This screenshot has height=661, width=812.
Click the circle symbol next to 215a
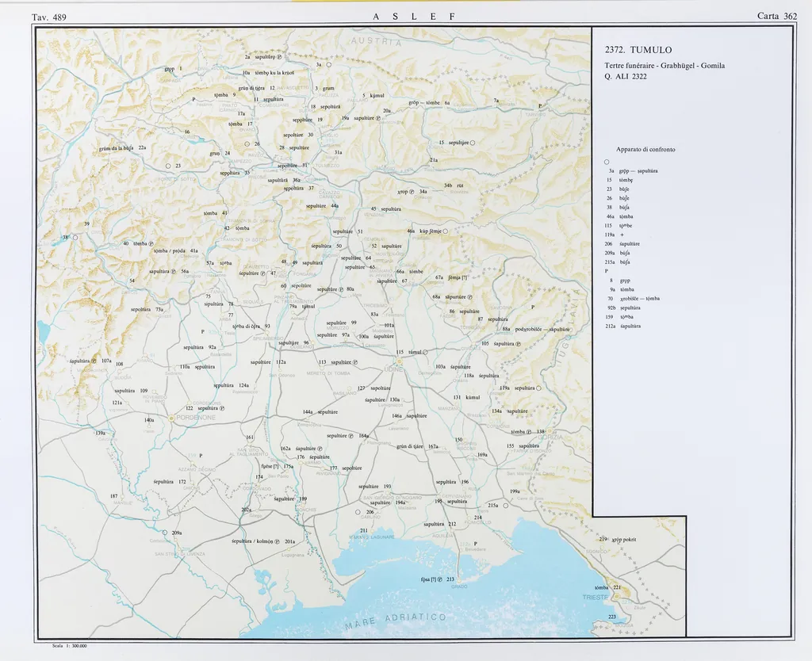(x=505, y=505)
